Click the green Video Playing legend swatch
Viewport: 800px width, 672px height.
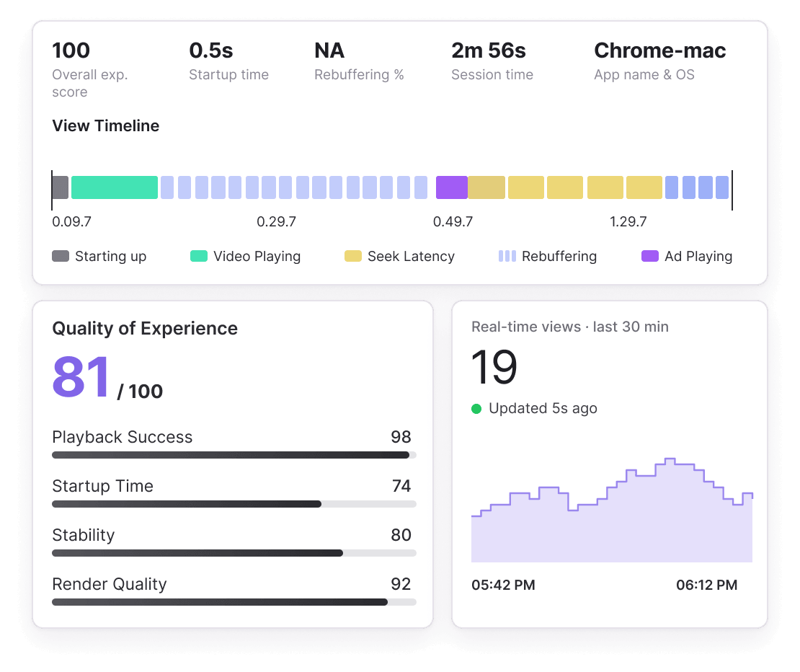click(x=198, y=256)
